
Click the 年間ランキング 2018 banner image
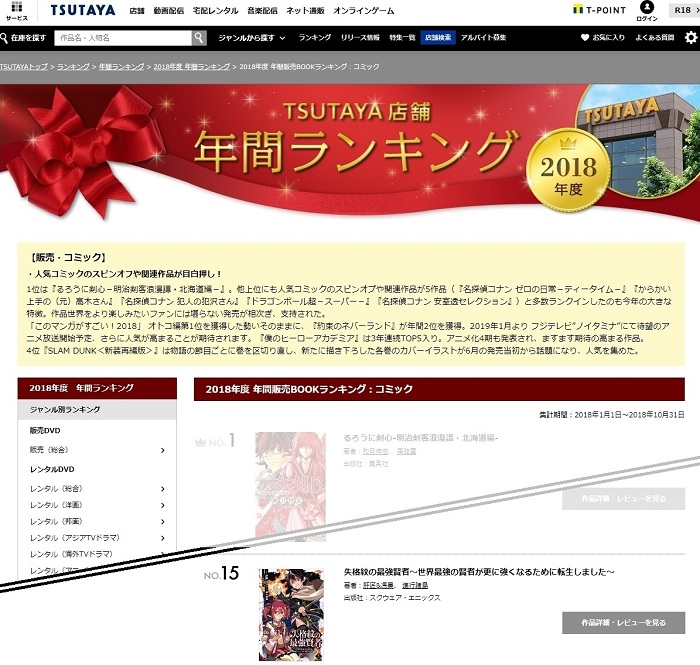pos(350,152)
